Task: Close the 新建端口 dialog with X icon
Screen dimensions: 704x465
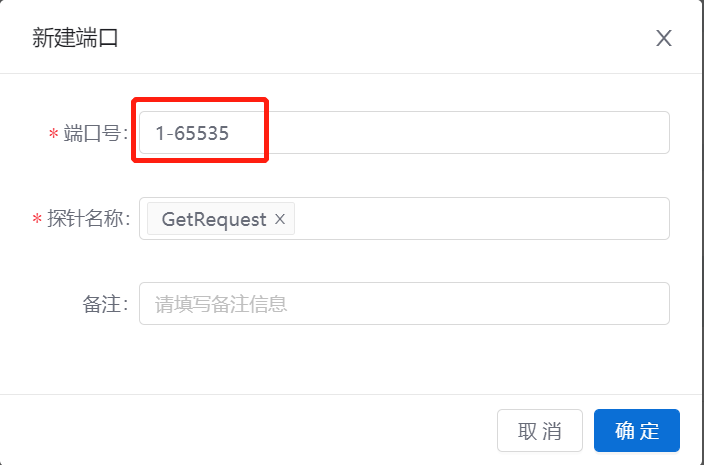Action: pyautogui.click(x=664, y=38)
